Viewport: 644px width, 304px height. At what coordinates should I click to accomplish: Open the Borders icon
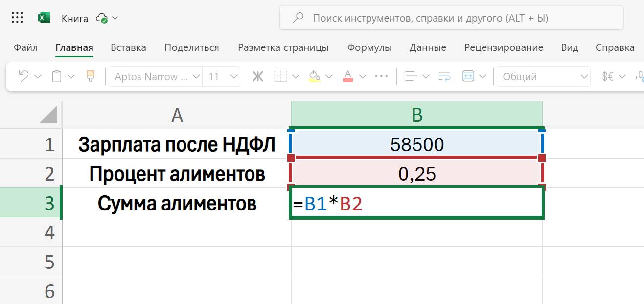pos(281,76)
